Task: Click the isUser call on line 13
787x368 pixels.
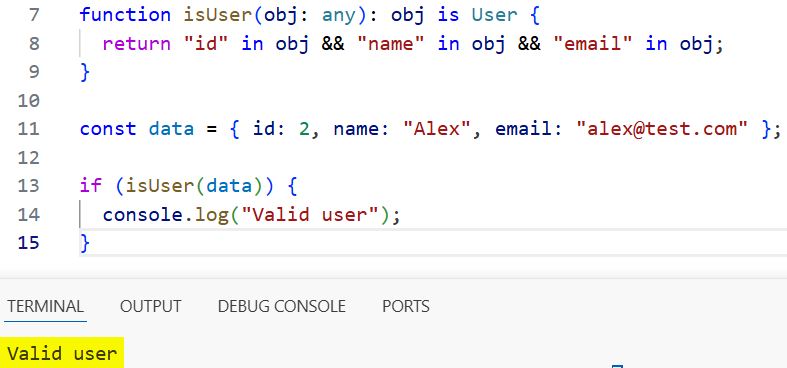Action: (160, 186)
